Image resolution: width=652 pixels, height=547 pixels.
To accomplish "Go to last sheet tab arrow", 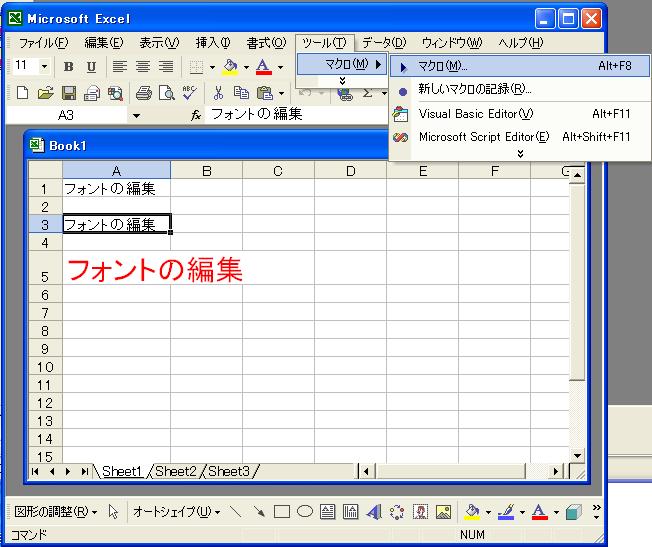I will pyautogui.click(x=85, y=471).
